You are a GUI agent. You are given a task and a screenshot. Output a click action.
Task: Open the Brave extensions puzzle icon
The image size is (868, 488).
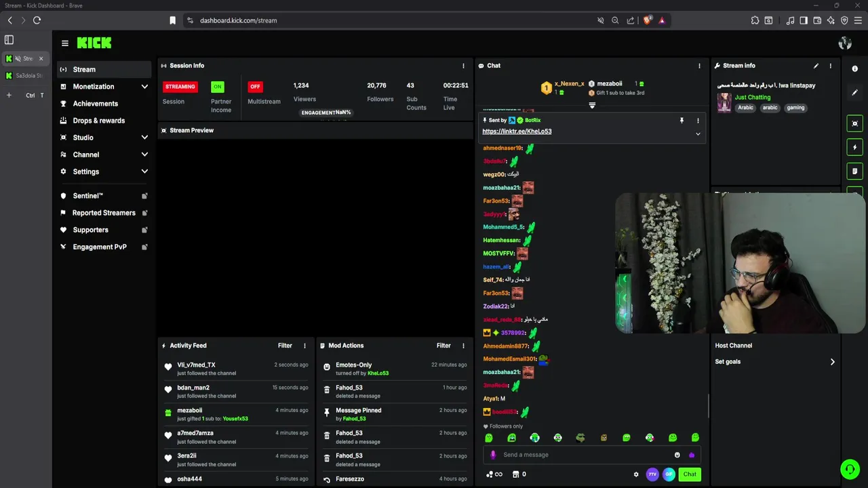755,20
